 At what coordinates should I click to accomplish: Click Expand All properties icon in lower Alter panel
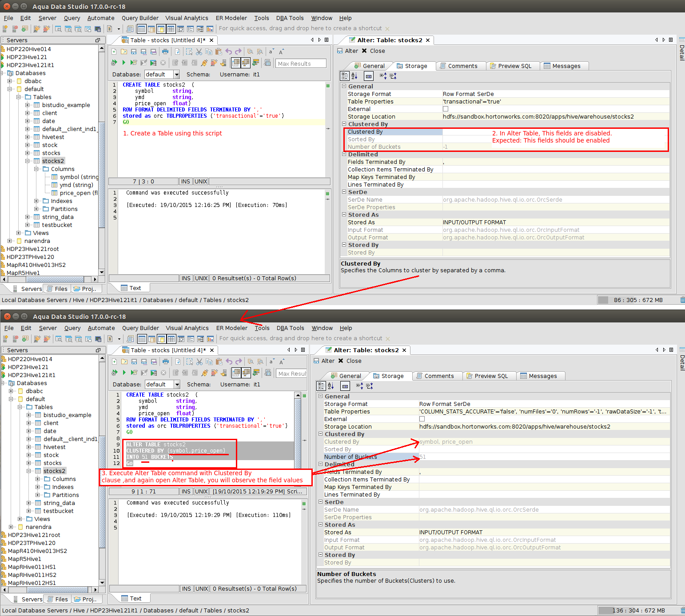click(359, 386)
